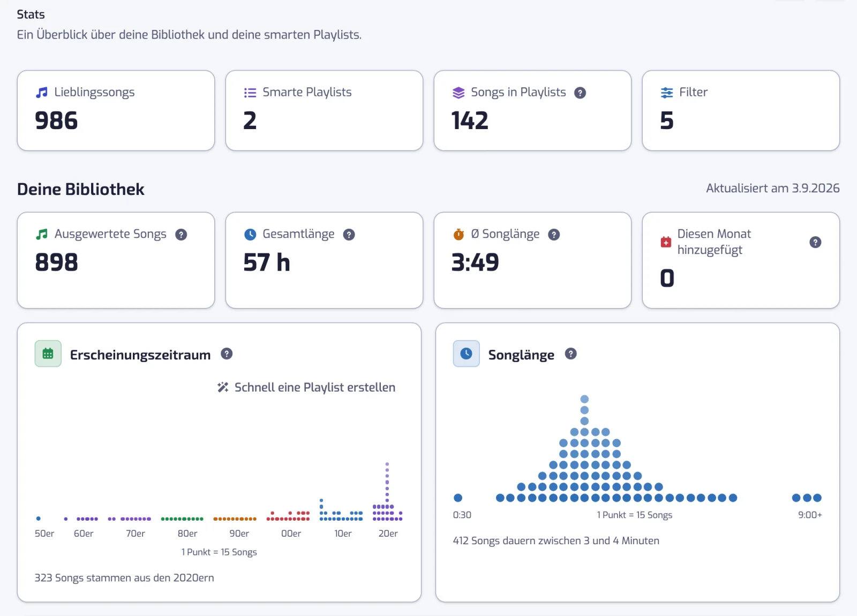Click the 0:30 axis label
The width and height of the screenshot is (857, 616).
point(462,515)
